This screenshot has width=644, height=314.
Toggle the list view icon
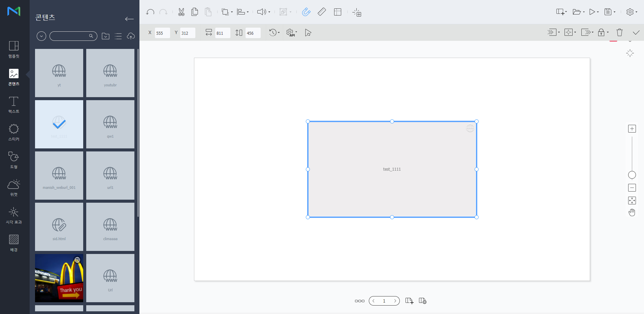pos(118,36)
